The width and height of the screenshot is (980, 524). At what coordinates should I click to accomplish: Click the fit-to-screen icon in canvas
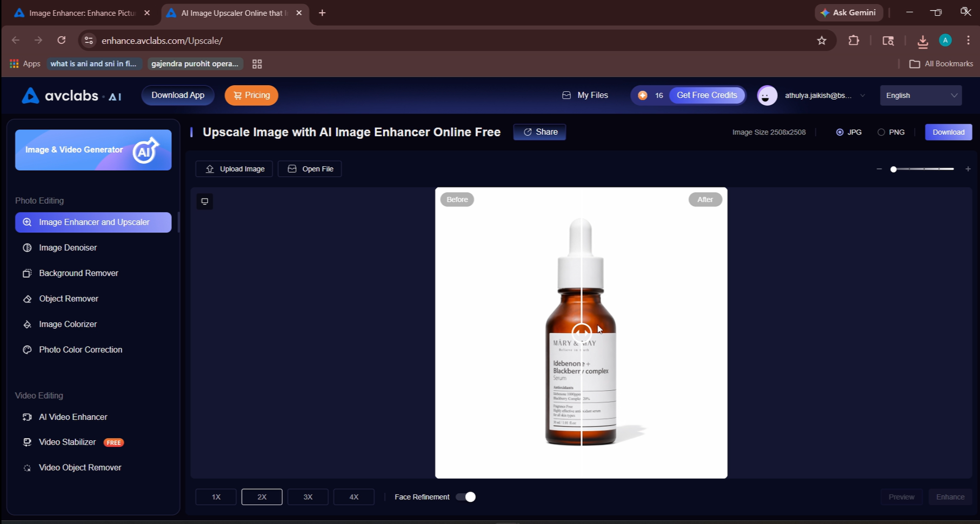(204, 201)
